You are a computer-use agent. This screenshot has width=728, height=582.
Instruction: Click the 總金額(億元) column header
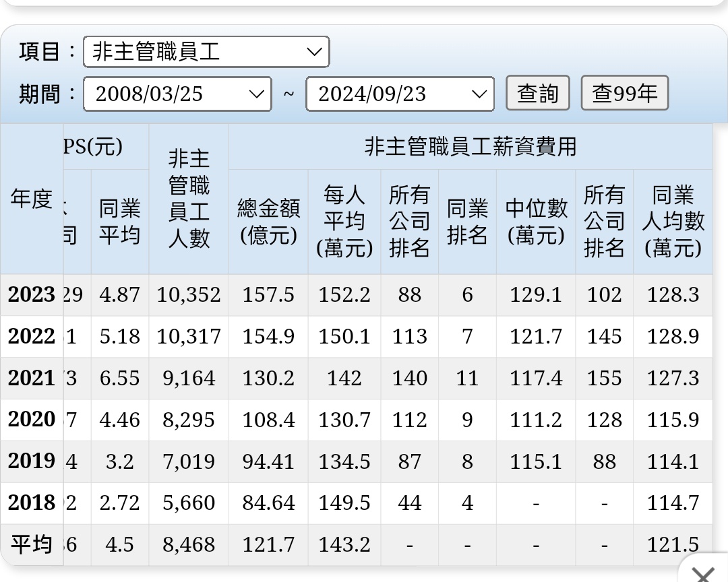coord(268,222)
